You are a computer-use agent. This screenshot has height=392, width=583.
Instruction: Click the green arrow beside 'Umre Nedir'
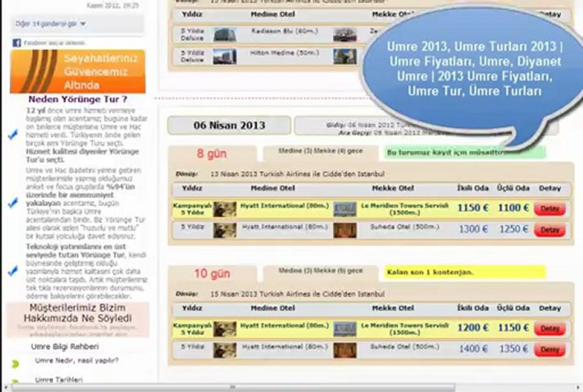(x=15, y=364)
